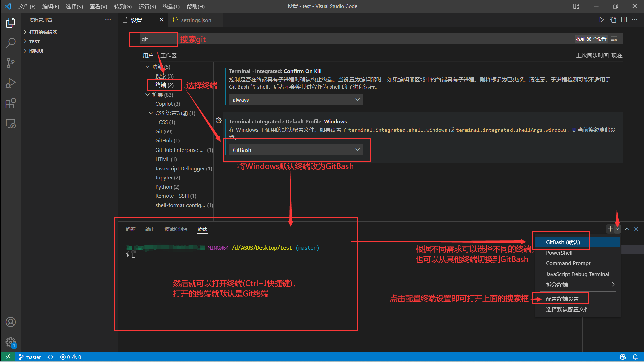Open the 拆分终端 submenu
The height and width of the screenshot is (362, 644).
[578, 285]
